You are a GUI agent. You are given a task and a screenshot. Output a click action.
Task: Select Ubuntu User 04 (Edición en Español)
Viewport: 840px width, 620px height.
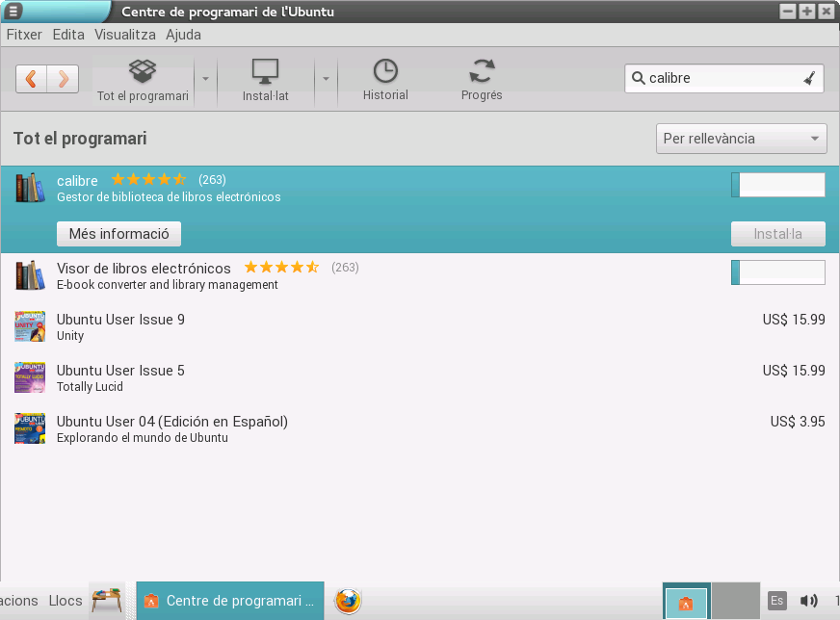pyautogui.click(x=172, y=422)
